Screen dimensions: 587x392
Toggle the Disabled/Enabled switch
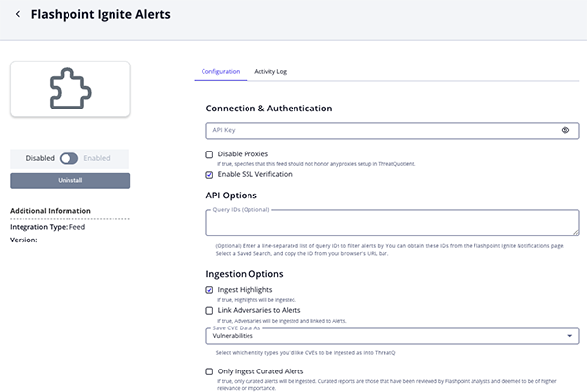68,158
